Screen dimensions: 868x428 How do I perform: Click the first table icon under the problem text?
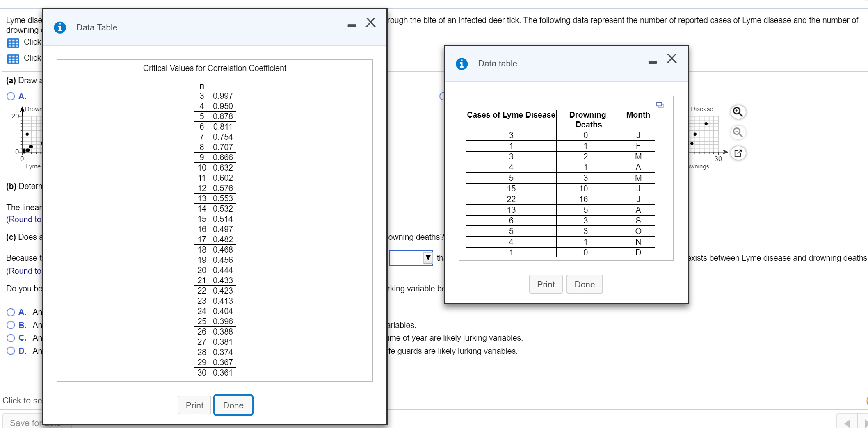coord(13,43)
